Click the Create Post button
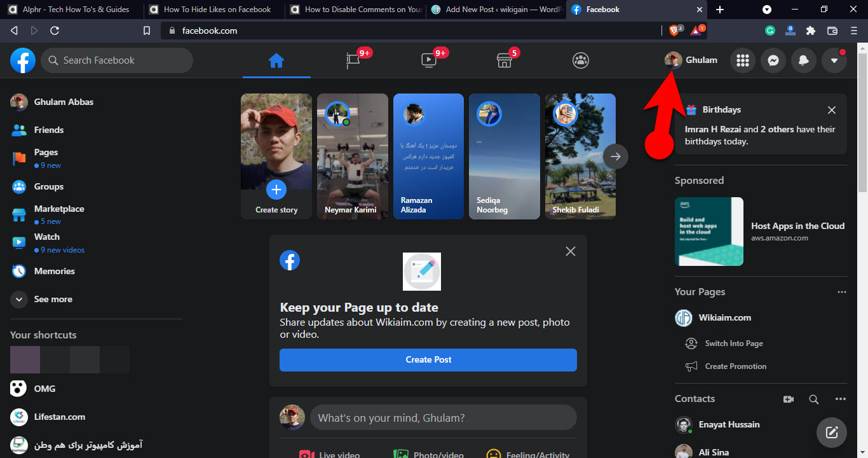868x458 pixels. [x=428, y=359]
